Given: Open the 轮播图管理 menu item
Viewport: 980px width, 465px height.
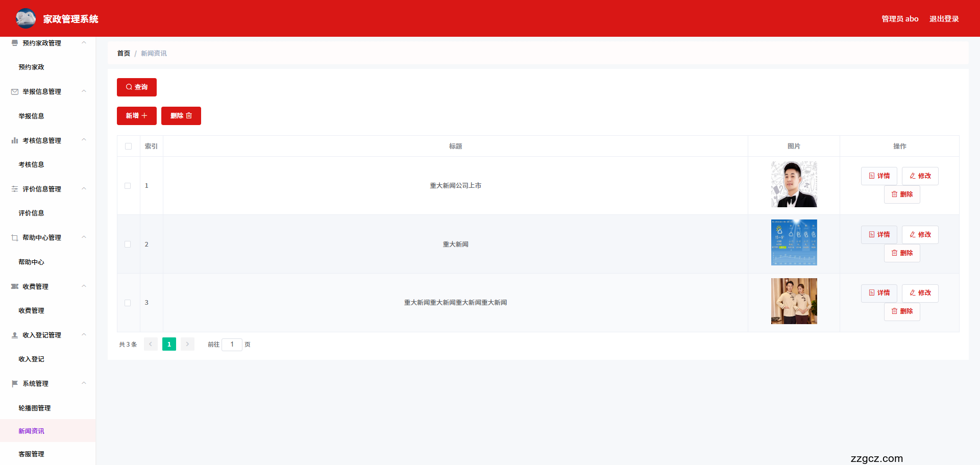Looking at the screenshot, I should coord(35,408).
